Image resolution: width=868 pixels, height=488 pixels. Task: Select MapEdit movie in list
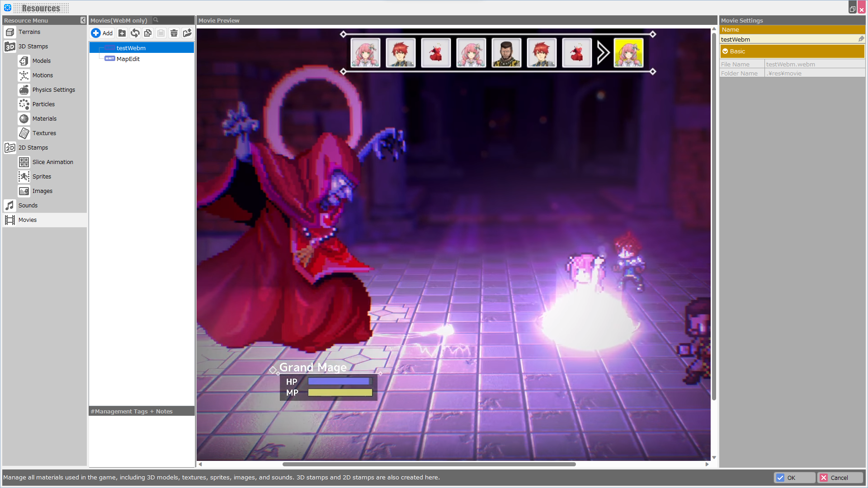tap(128, 59)
